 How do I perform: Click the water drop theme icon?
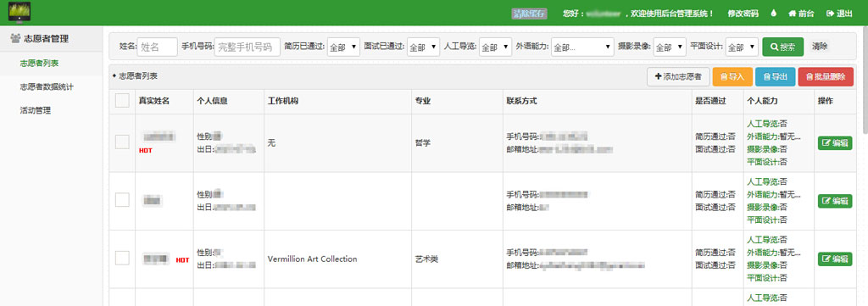tap(773, 14)
